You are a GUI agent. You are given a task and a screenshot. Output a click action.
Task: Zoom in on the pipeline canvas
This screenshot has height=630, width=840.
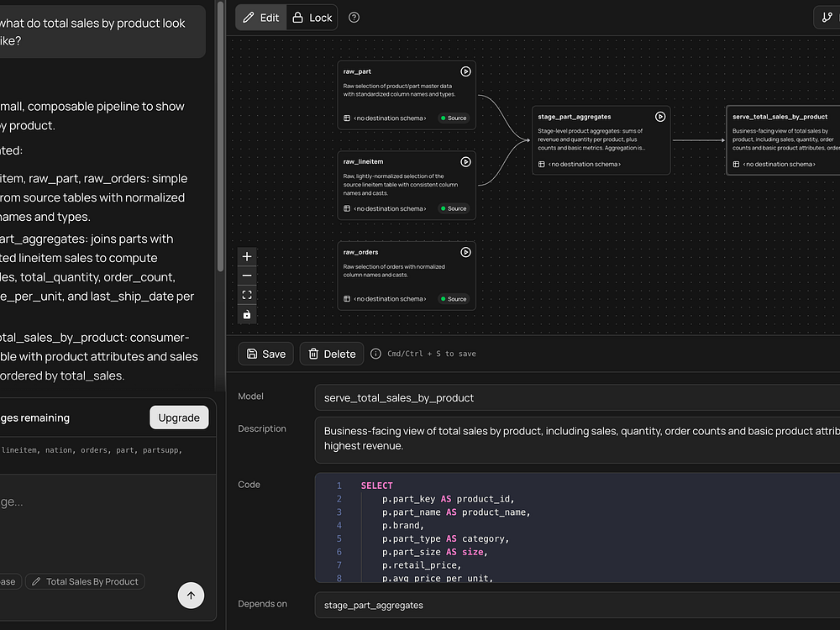[x=247, y=256]
